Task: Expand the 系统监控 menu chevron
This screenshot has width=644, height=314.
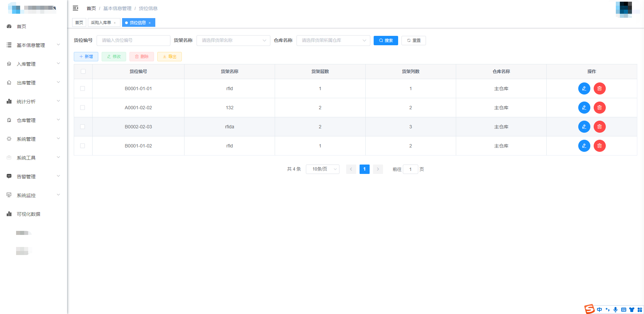Action: click(x=58, y=195)
